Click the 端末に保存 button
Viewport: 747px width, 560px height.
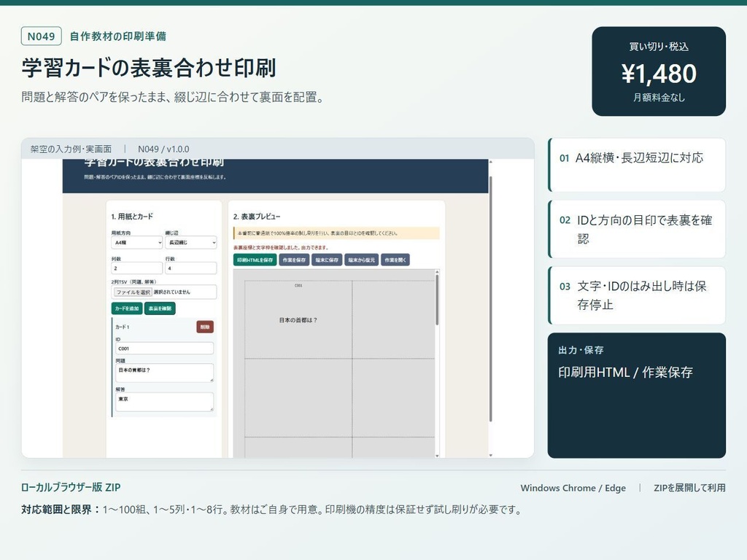click(x=327, y=260)
